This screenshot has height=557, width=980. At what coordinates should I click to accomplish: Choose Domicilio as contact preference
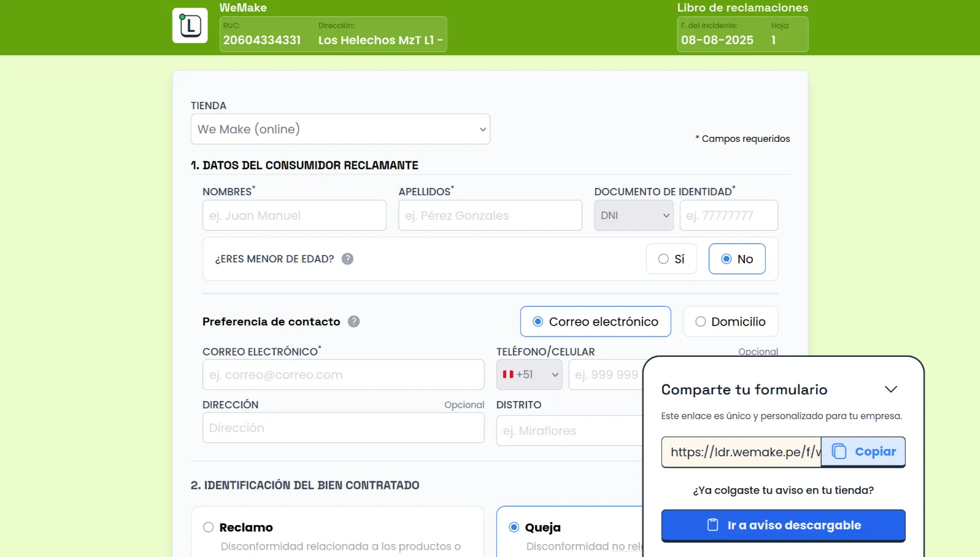click(730, 322)
